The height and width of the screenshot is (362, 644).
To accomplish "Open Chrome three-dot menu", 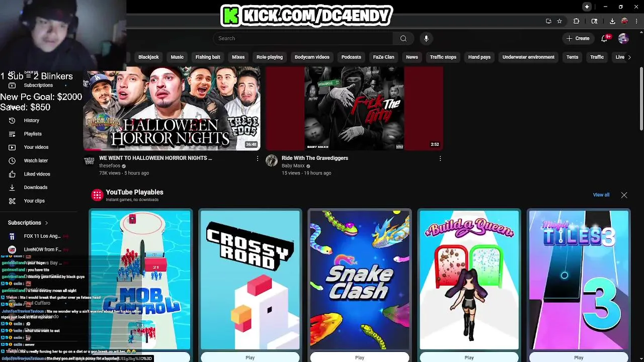I will 636,21.
